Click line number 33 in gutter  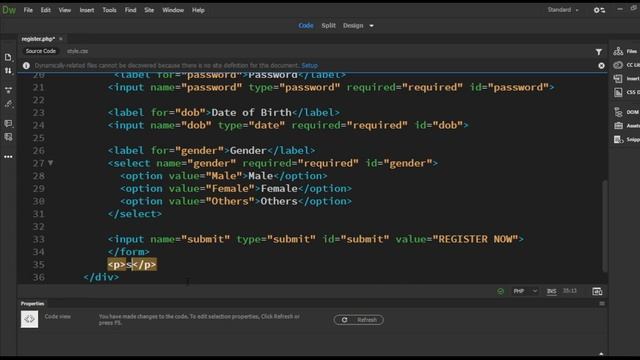pos(39,239)
